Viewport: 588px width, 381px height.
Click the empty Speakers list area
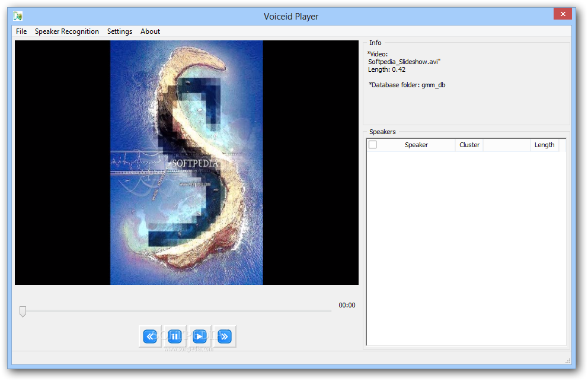pos(466,247)
